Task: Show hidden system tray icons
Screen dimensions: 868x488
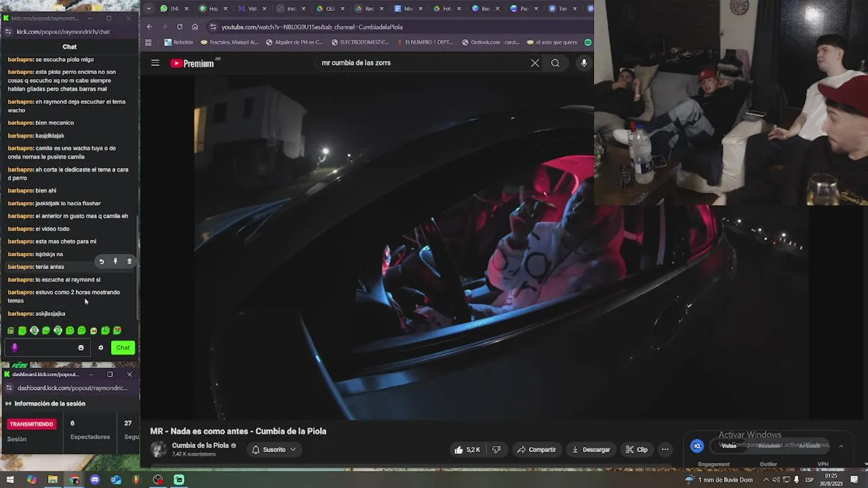Action: click(x=766, y=480)
